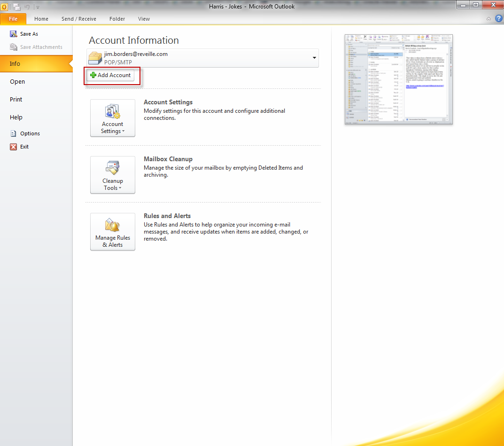504x446 pixels.
Task: Minimize the ribbon with the caret icon
Action: coord(488,19)
